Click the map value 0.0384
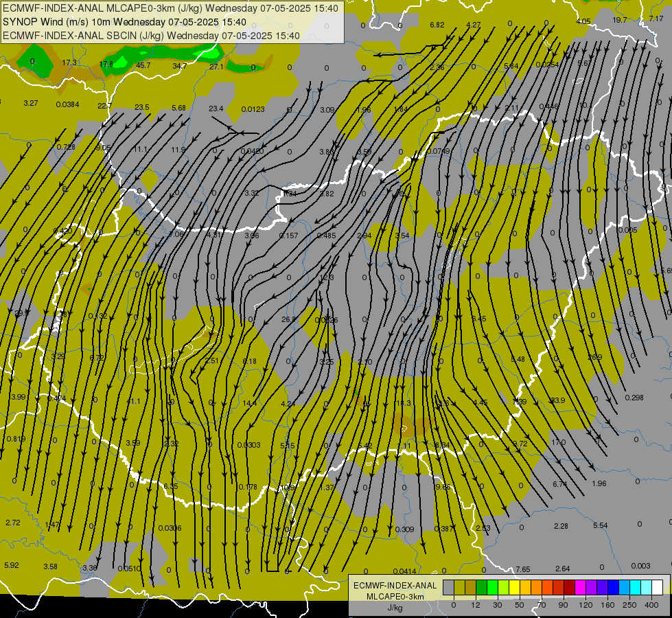672x618 pixels. (x=67, y=104)
